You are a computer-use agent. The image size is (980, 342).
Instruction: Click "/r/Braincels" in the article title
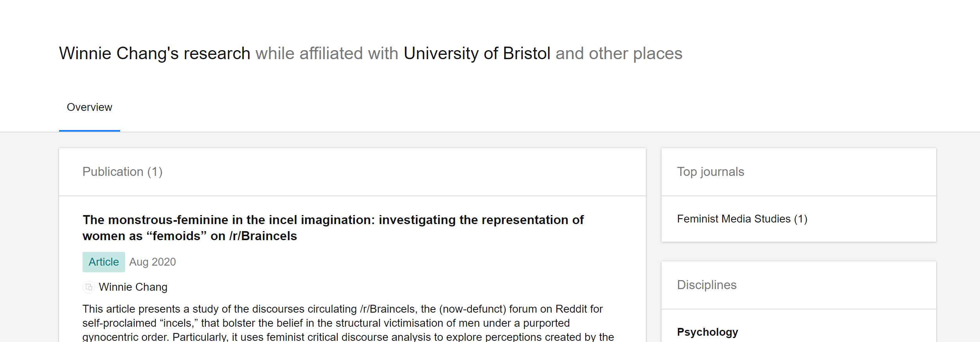click(x=263, y=236)
